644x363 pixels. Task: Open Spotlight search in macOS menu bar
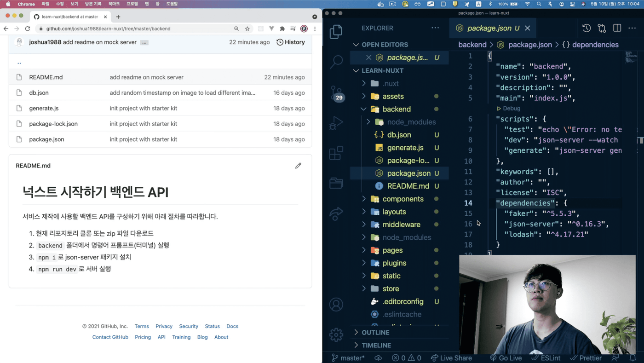pyautogui.click(x=539, y=4)
